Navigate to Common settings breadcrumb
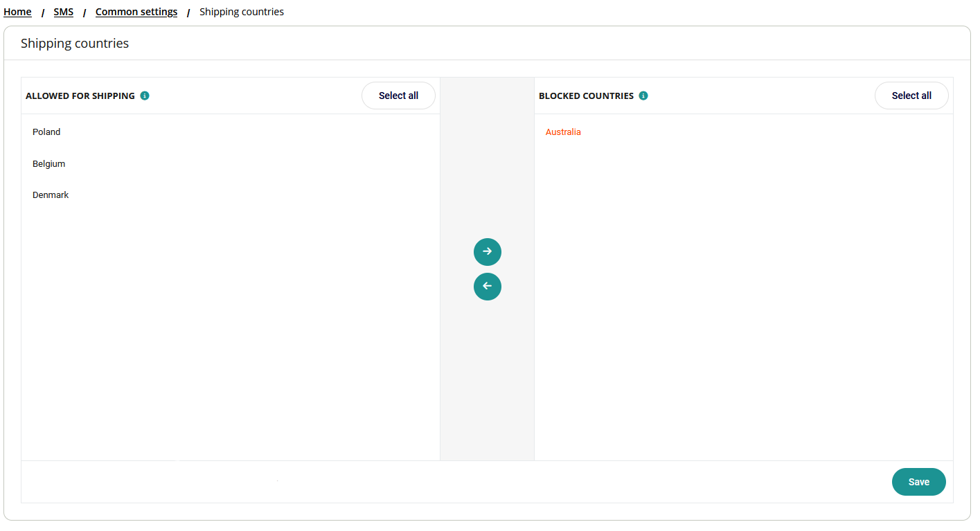Image resolution: width=980 pixels, height=531 pixels. (x=136, y=12)
